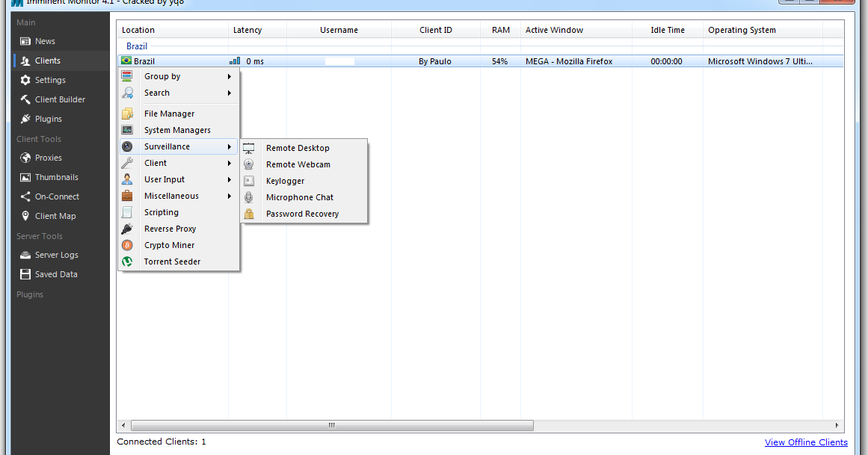
Task: Sort by the Latency column header
Action: (257, 30)
